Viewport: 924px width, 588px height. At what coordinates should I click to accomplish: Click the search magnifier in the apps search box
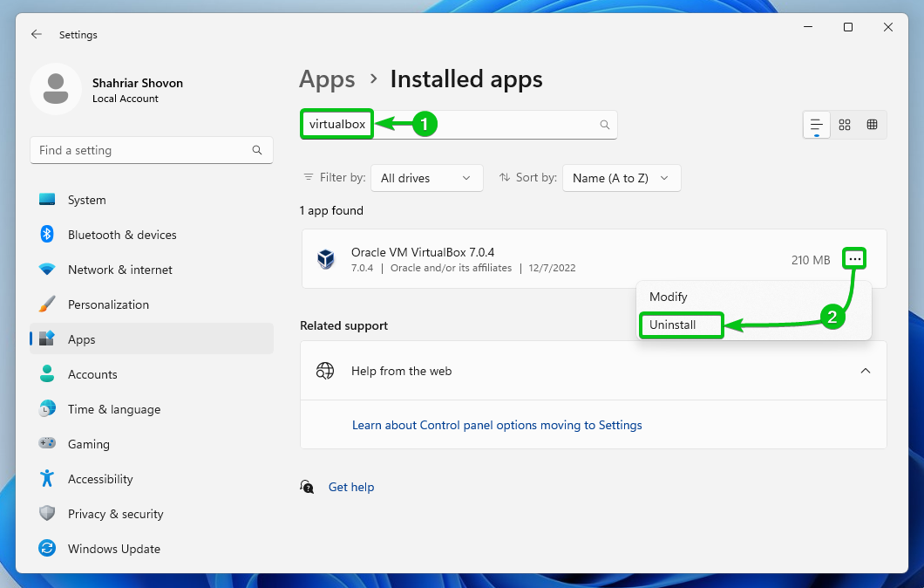point(605,124)
